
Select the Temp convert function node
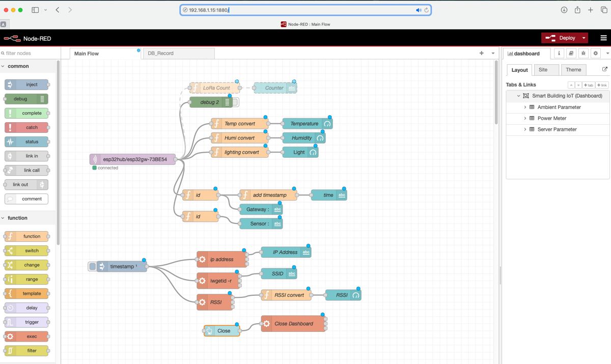(239, 124)
